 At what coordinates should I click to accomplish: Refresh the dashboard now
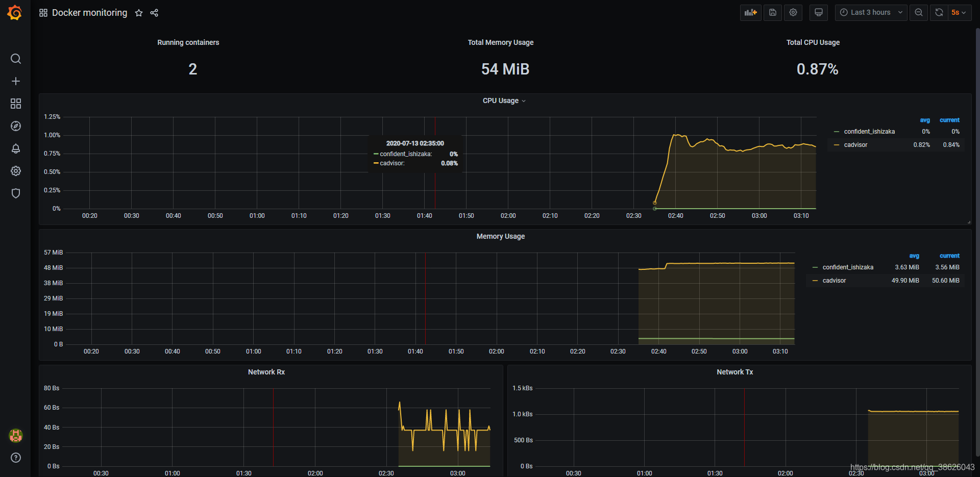(x=939, y=13)
